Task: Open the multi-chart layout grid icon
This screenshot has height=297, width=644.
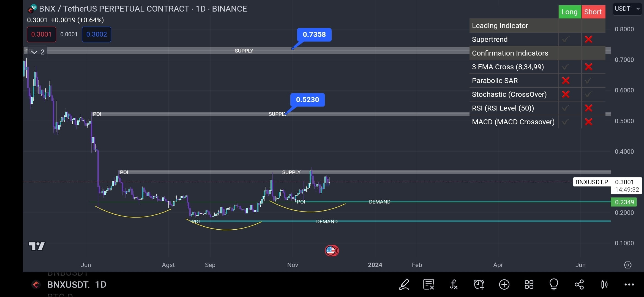Action: 529,285
